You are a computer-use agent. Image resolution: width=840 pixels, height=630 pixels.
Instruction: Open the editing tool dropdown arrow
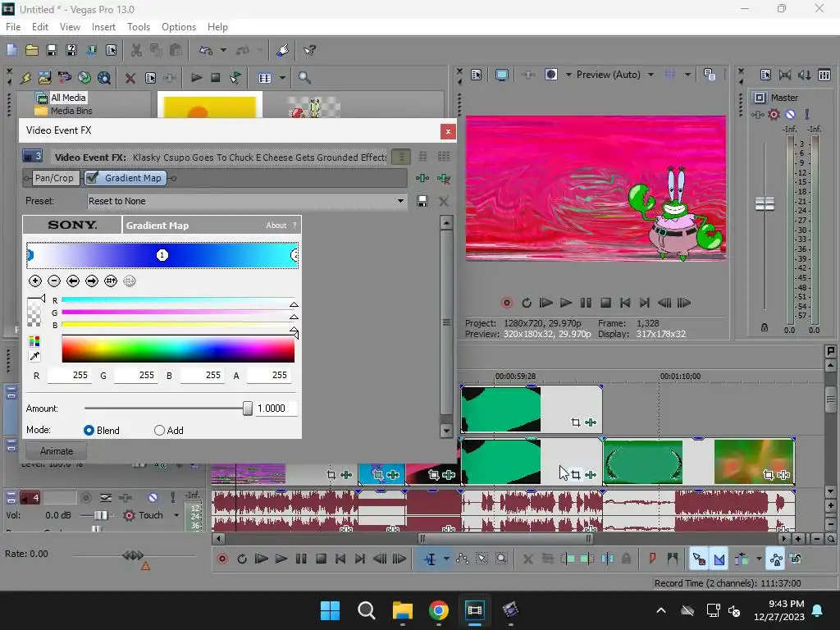[446, 559]
